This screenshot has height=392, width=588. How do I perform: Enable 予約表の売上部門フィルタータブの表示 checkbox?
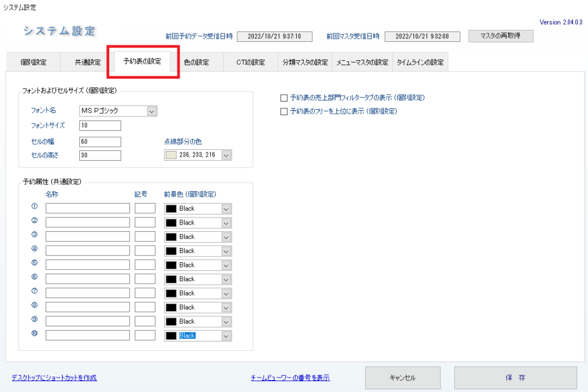pos(284,98)
